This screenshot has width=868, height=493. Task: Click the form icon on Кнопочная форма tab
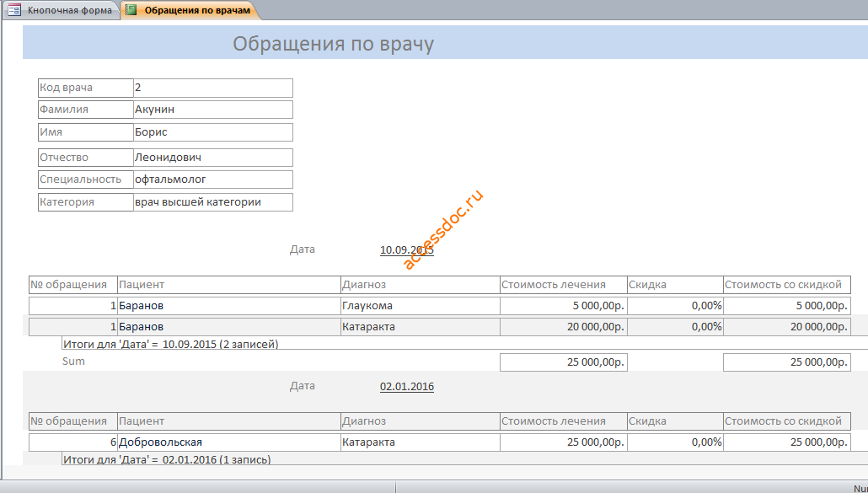click(14, 10)
